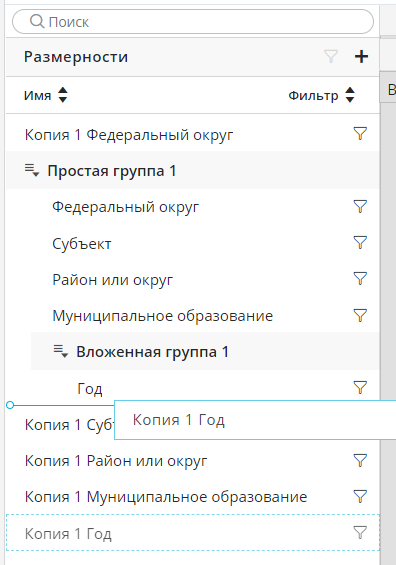Open filter for Копия 1 Район или округ
Viewport: 396px width, 565px height.
(x=360, y=461)
